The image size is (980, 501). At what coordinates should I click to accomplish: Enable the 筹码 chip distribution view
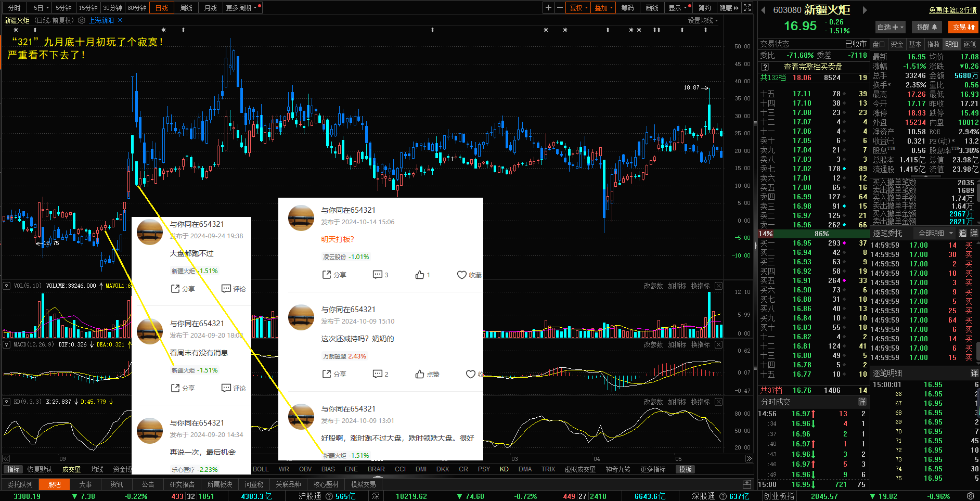click(627, 8)
